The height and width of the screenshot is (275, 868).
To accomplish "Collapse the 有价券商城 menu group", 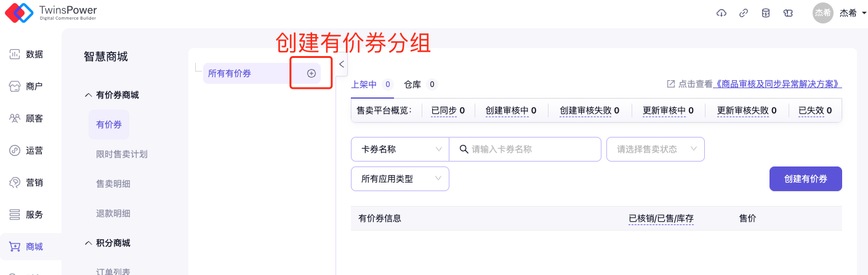I will point(111,95).
